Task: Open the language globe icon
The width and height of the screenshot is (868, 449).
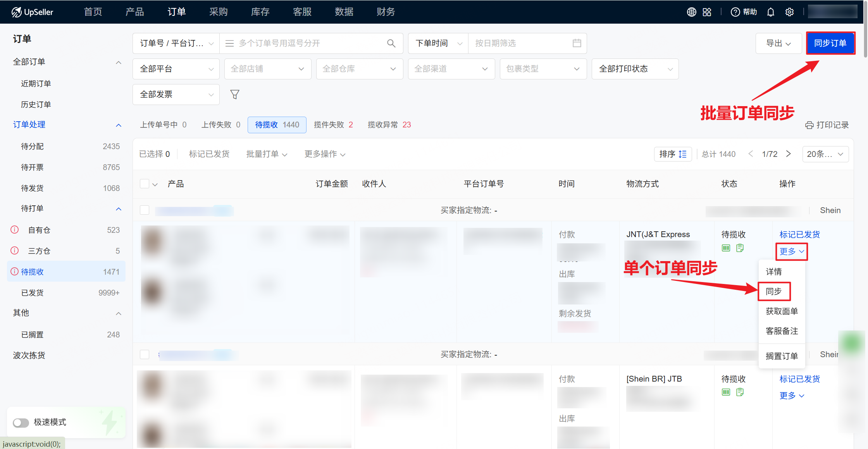Action: pyautogui.click(x=692, y=12)
